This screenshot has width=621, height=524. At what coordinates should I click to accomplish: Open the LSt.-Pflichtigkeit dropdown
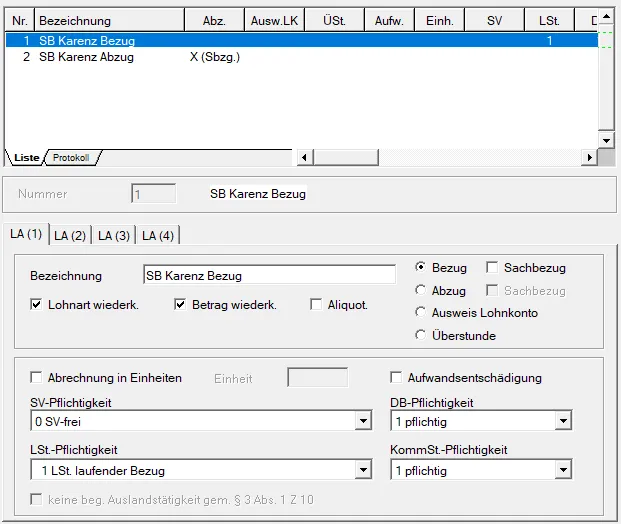(363, 470)
